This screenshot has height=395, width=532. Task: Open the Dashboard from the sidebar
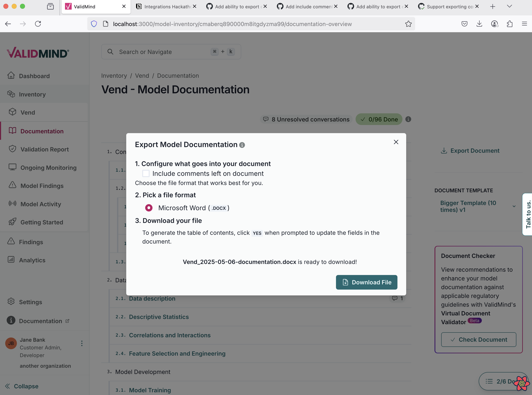(34, 76)
